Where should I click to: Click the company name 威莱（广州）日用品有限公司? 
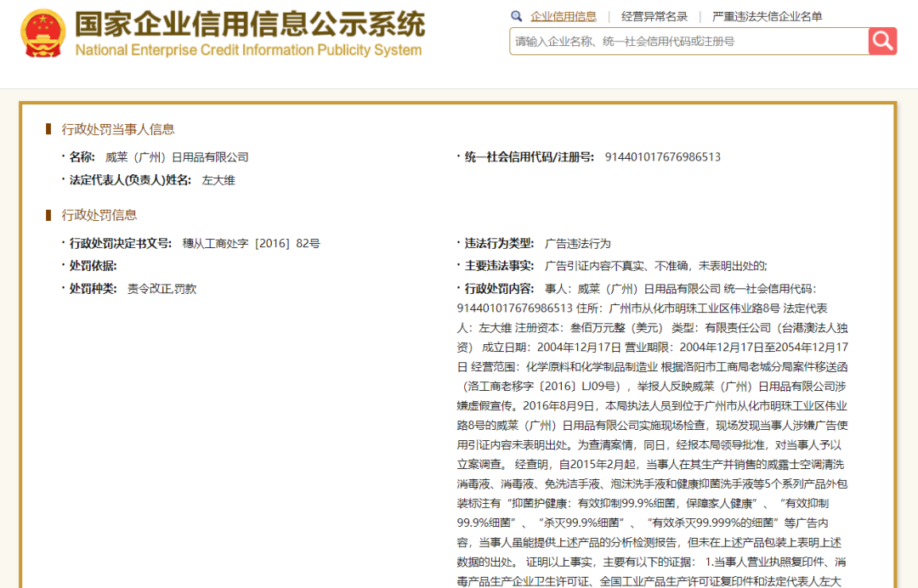click(x=177, y=157)
